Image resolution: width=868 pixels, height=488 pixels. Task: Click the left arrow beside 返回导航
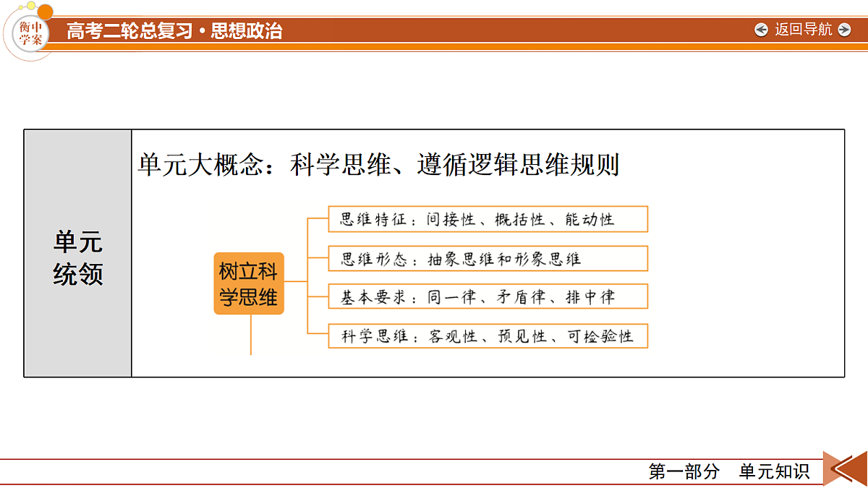click(x=761, y=30)
